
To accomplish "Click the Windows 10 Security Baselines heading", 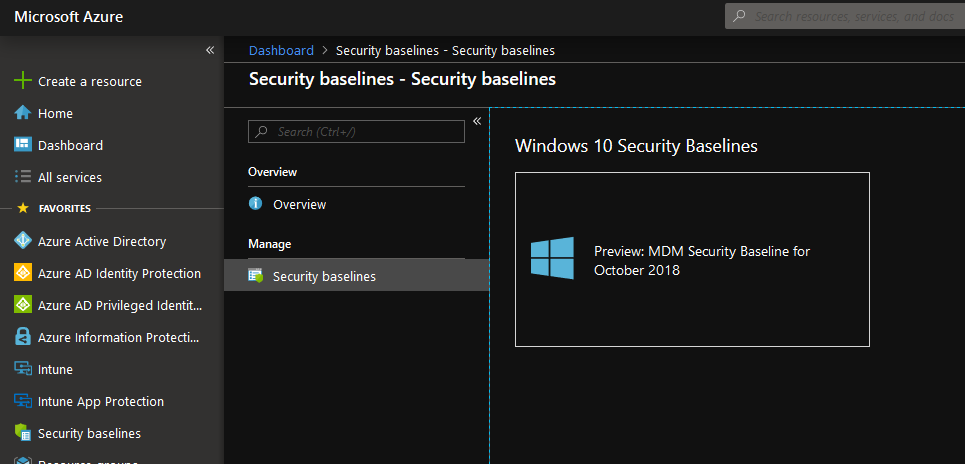I will [x=636, y=146].
